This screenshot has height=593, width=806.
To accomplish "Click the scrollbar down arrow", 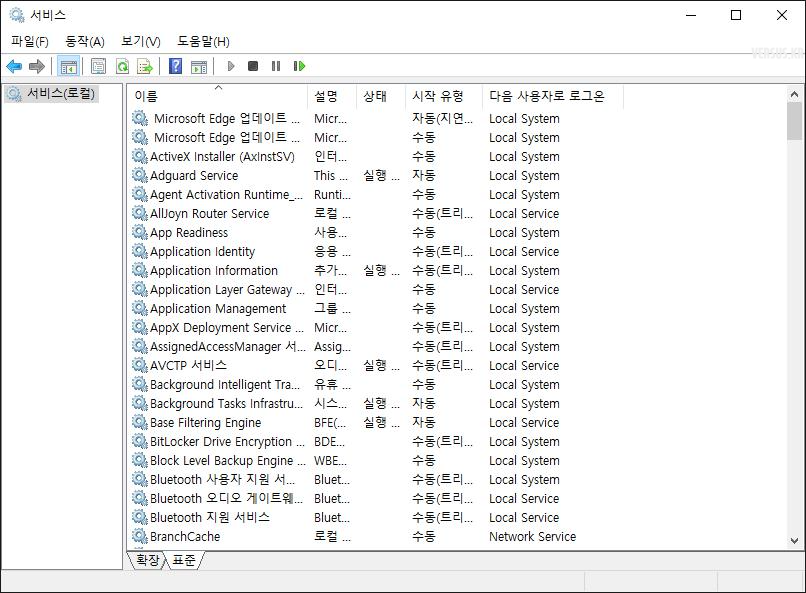I will point(794,541).
